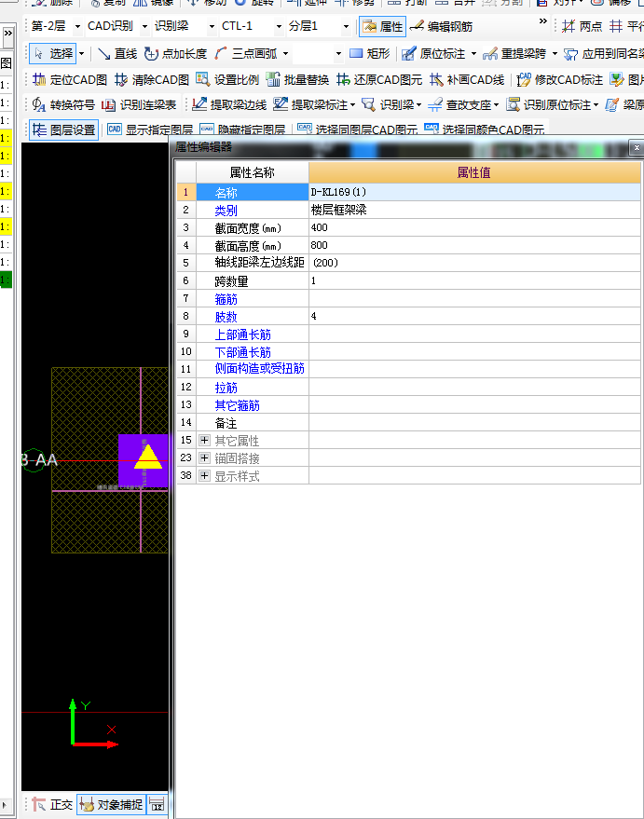Click 隐藏指定图层 hide specified layer
This screenshot has height=819, width=644.
pyautogui.click(x=242, y=130)
